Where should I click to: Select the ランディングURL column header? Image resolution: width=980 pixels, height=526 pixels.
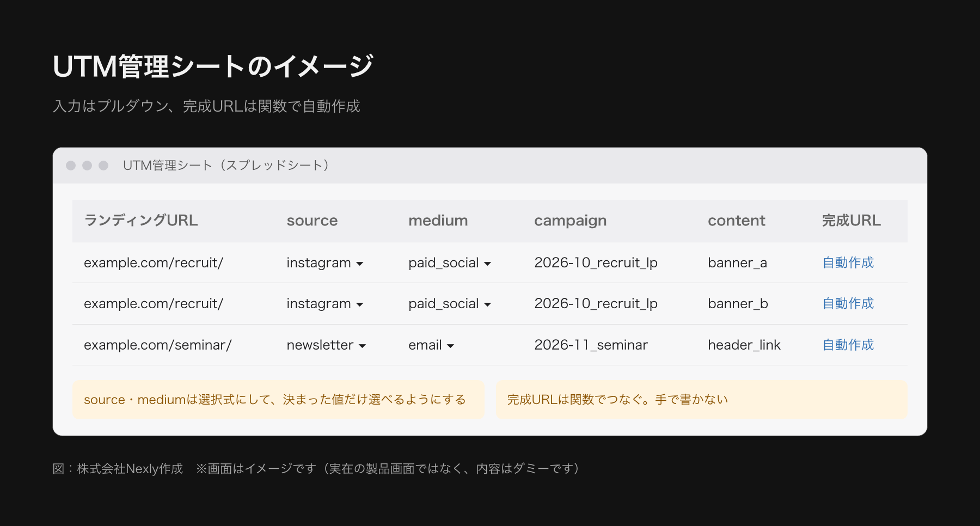(x=141, y=221)
